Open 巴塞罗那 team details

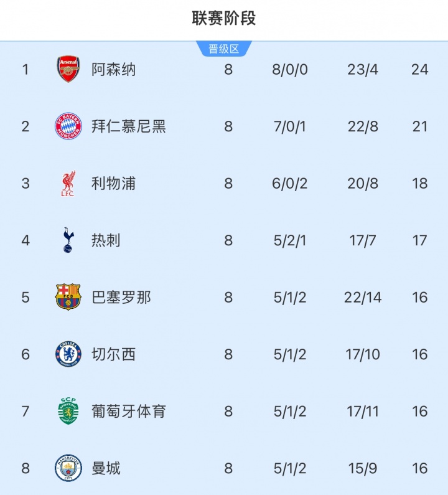point(121,297)
